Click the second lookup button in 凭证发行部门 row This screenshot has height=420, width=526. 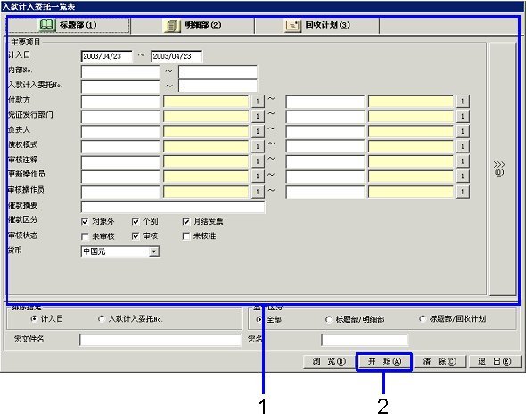(x=463, y=116)
